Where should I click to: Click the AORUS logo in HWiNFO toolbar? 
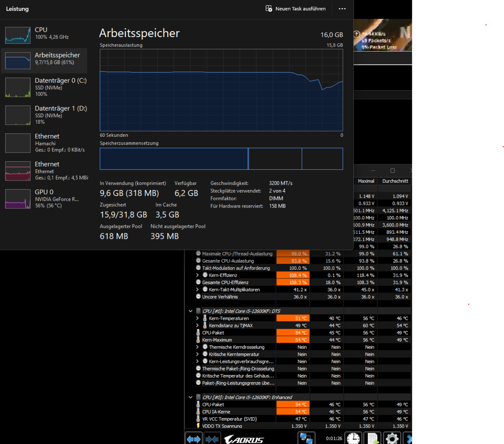point(244,439)
